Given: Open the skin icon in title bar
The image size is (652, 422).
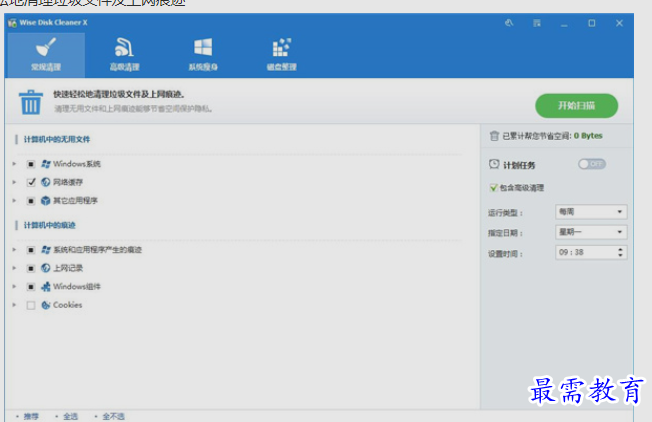Looking at the screenshot, I should 509,23.
